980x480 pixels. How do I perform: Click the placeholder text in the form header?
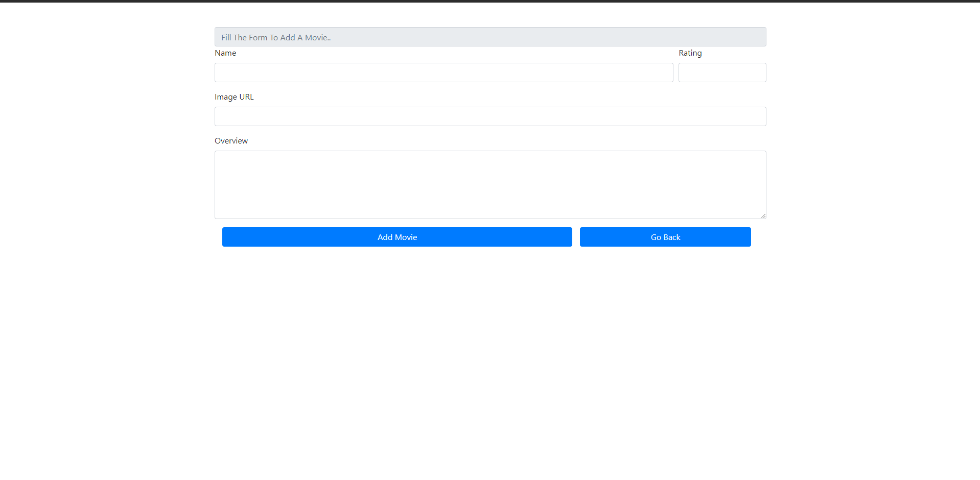(x=276, y=37)
